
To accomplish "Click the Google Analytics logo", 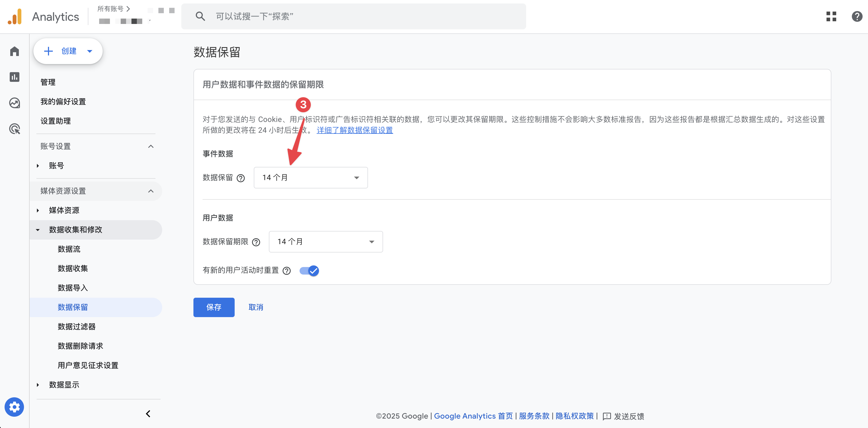I will (15, 16).
